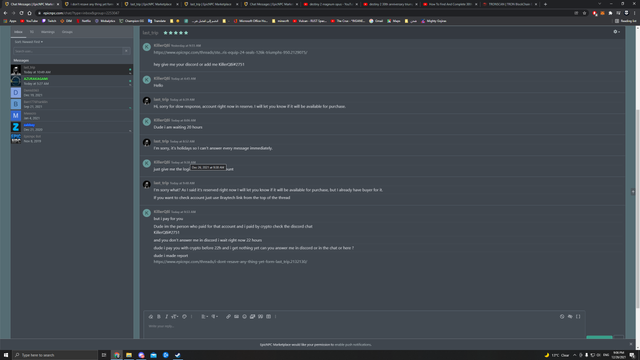This screenshot has width=640, height=360.
Task: Open a new browser tab
Action: (545, 4)
